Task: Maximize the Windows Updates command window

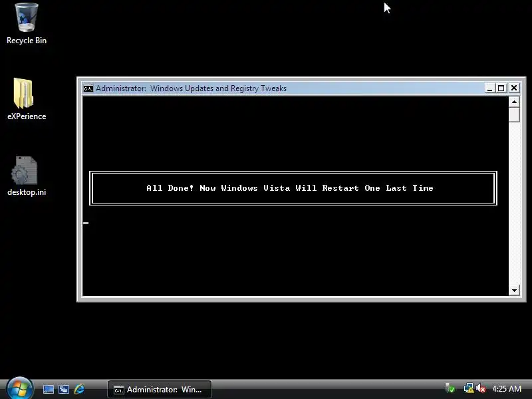Action: [501, 88]
